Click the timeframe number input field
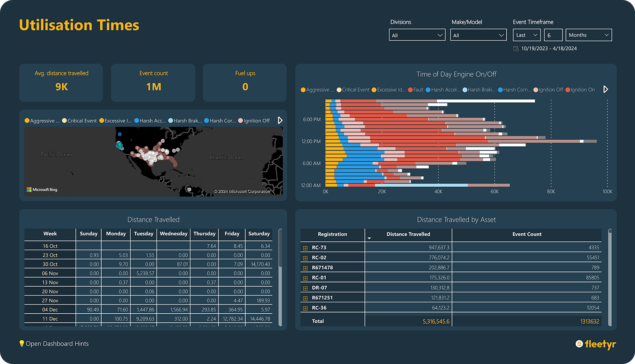The image size is (635, 364). (x=553, y=35)
